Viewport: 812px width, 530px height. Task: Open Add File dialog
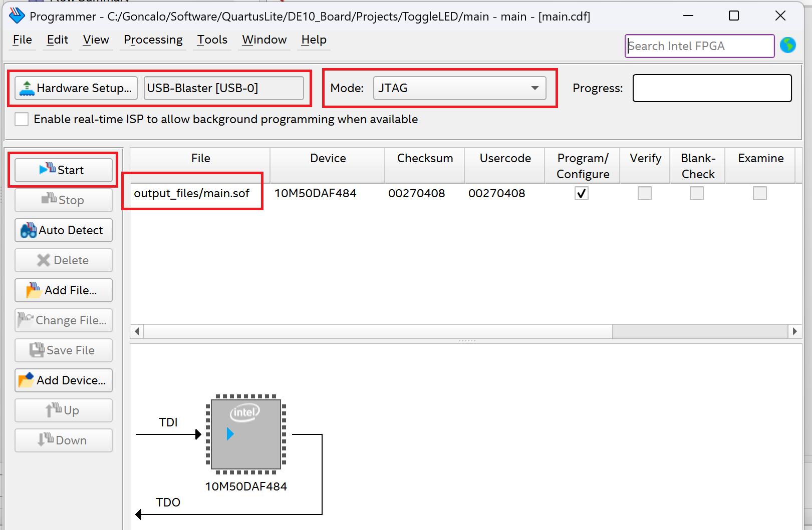click(64, 290)
